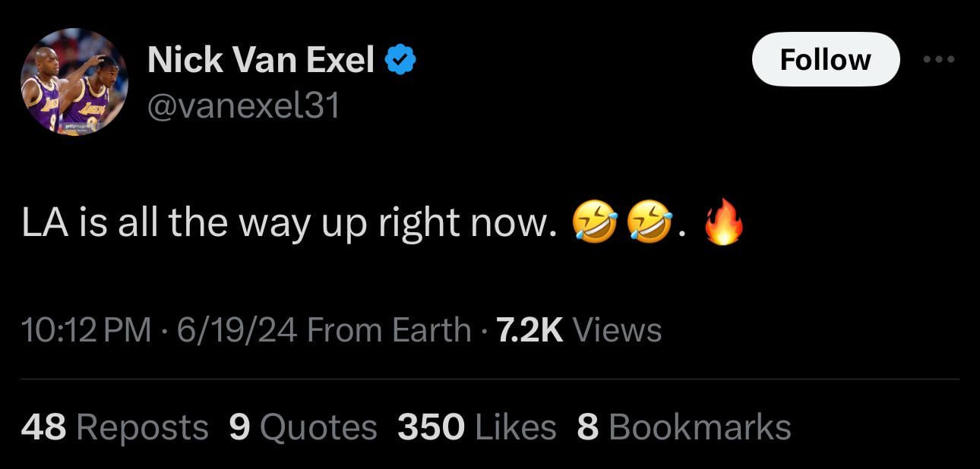Click the @vanexel31 handle
Screen dimensions: 980x469
point(243,106)
